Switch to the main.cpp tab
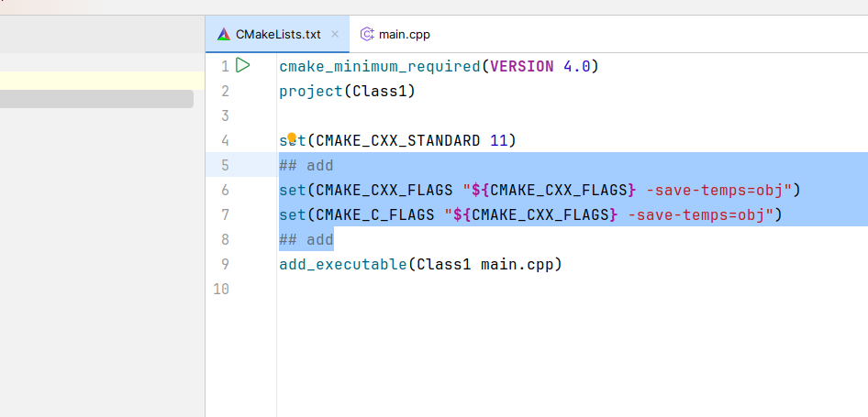This screenshot has height=417, width=868. (x=404, y=35)
